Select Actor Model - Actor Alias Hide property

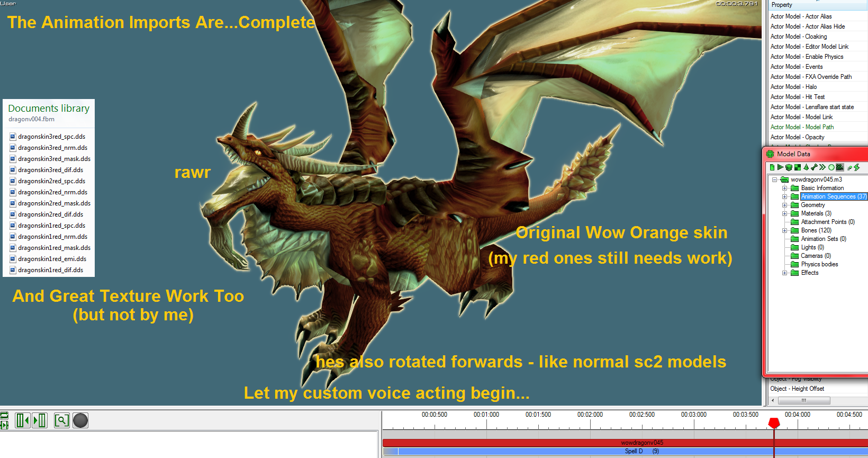(808, 26)
